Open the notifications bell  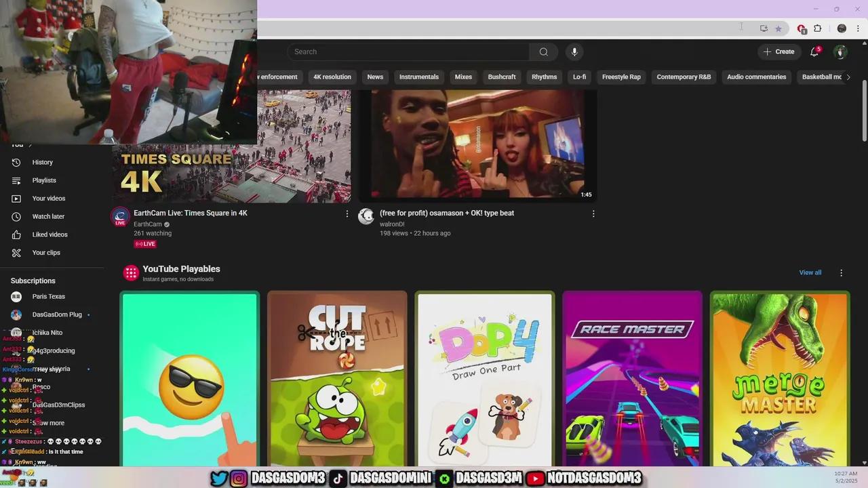(x=814, y=52)
